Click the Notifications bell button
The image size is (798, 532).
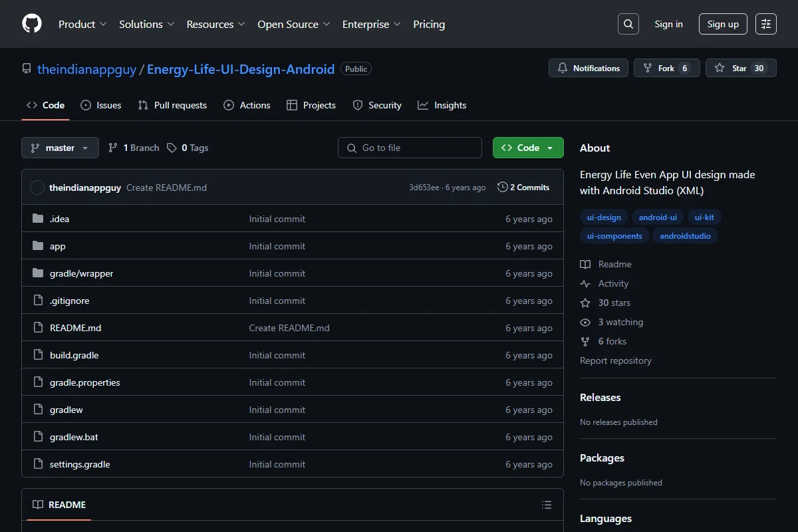[589, 68]
